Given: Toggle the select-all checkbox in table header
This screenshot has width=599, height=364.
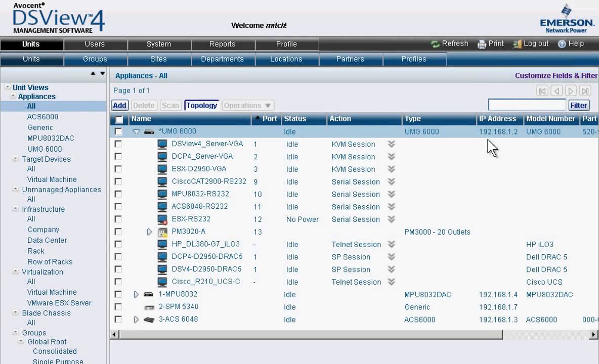Looking at the screenshot, I should coord(119,119).
